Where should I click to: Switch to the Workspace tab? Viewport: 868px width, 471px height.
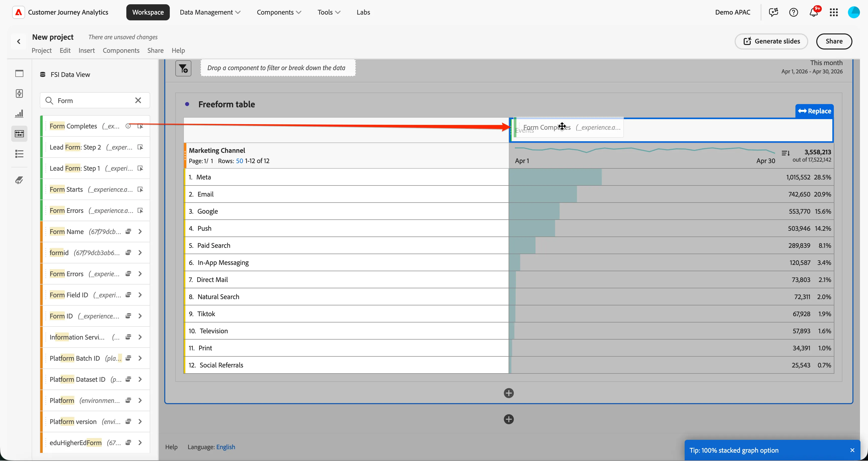click(x=148, y=13)
